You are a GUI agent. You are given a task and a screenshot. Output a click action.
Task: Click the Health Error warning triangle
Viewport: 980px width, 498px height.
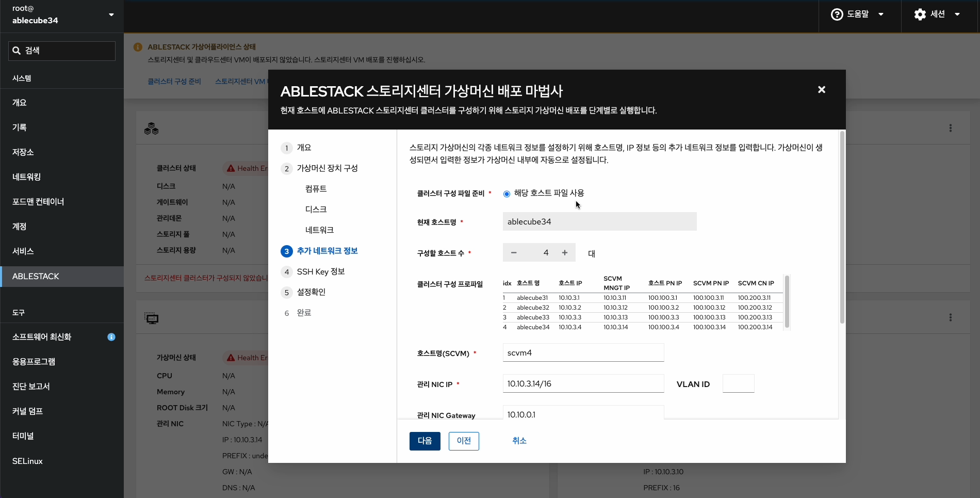pos(231,168)
